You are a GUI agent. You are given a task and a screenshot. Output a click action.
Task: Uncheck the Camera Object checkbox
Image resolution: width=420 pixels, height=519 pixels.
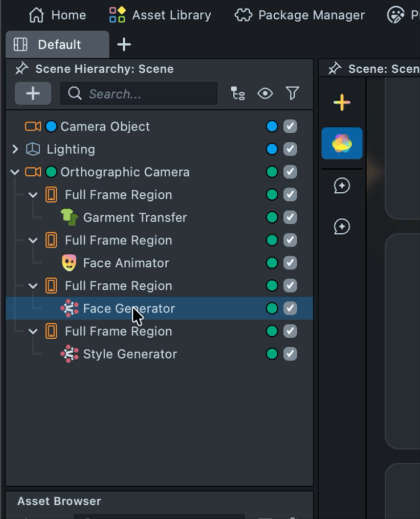[x=290, y=126]
